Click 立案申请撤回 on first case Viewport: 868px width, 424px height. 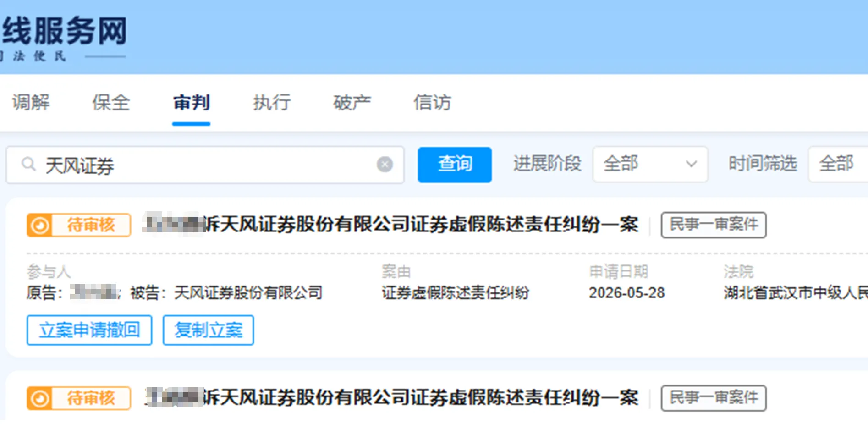tap(89, 330)
